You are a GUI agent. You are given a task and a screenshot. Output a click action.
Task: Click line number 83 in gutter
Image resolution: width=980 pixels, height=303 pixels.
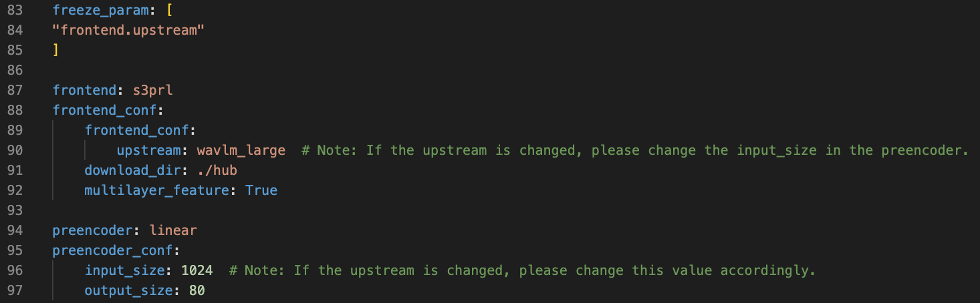tap(15, 10)
